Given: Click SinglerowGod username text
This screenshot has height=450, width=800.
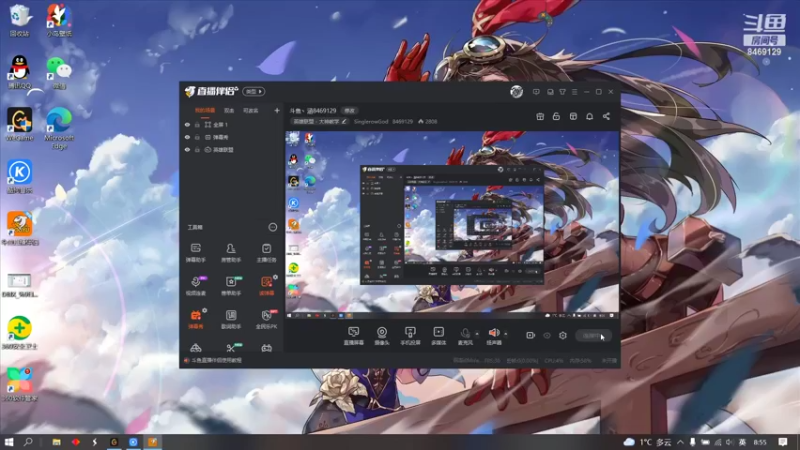Looking at the screenshot, I should pyautogui.click(x=371, y=122).
